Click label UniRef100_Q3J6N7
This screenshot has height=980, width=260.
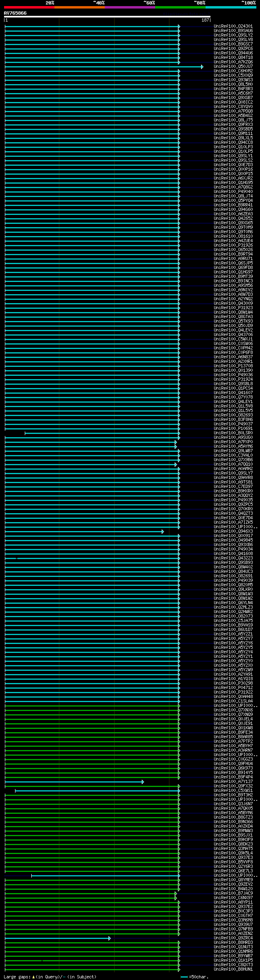[233, 804]
